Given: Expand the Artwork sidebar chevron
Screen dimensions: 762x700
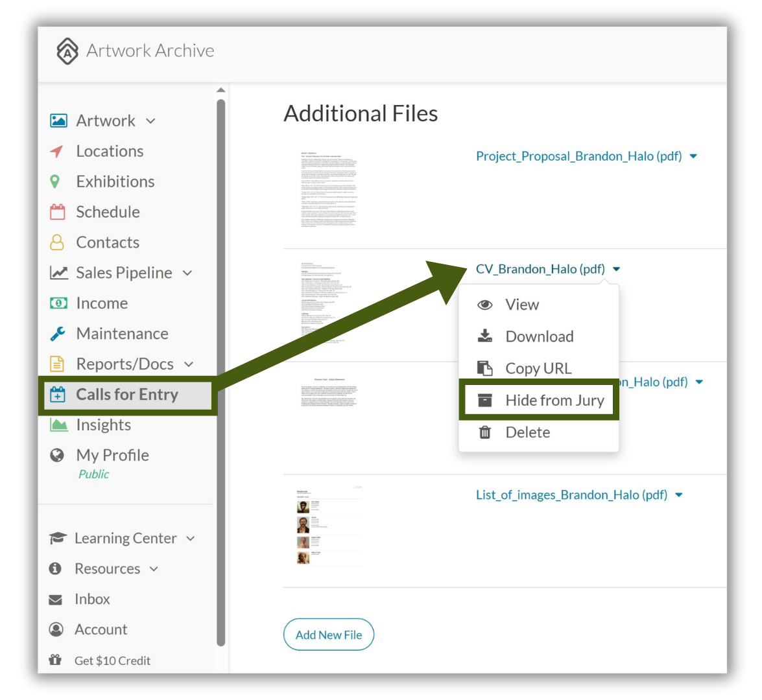Looking at the screenshot, I should pyautogui.click(x=150, y=121).
